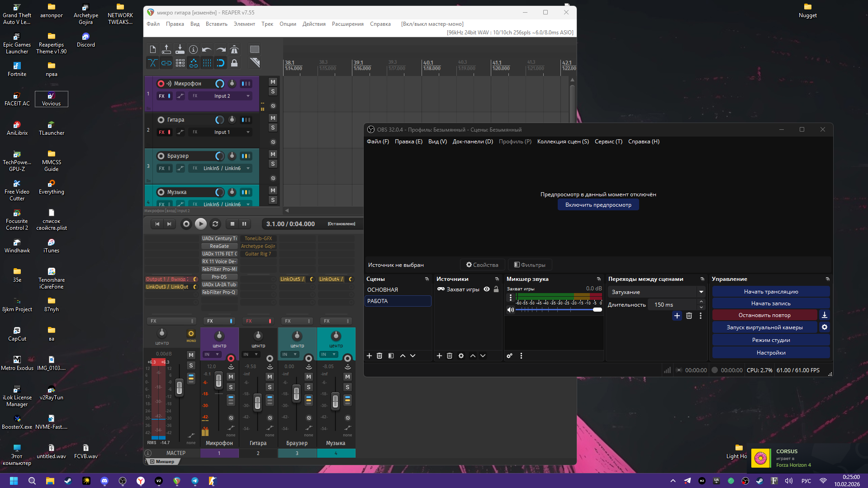Mute Захват игры audio with speaker icon

tap(511, 310)
